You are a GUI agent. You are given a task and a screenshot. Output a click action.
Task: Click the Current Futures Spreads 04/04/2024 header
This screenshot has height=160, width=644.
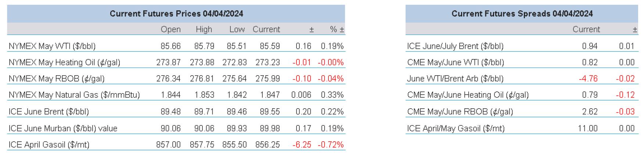pos(522,14)
